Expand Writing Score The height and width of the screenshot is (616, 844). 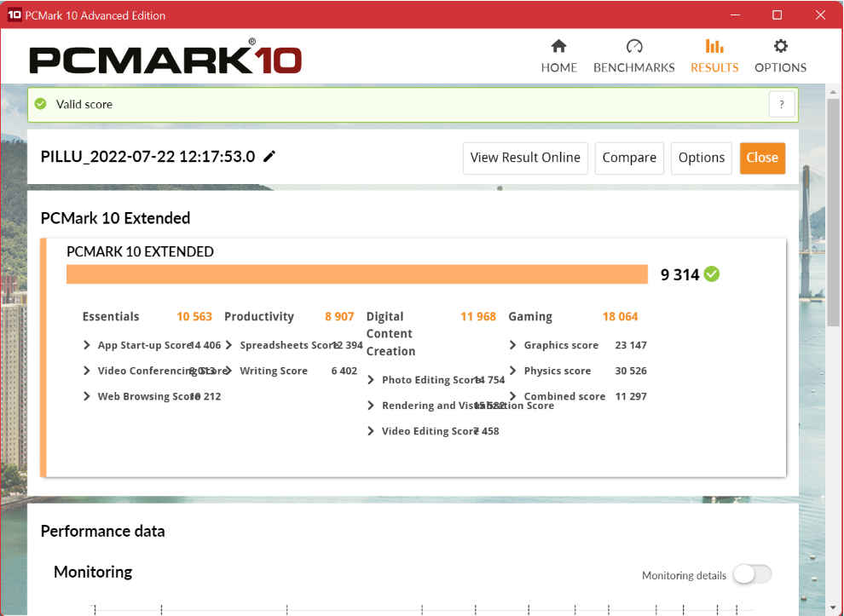coord(228,371)
